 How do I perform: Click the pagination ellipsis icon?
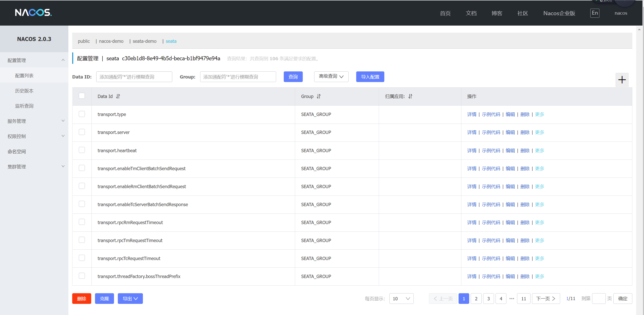tap(512, 299)
